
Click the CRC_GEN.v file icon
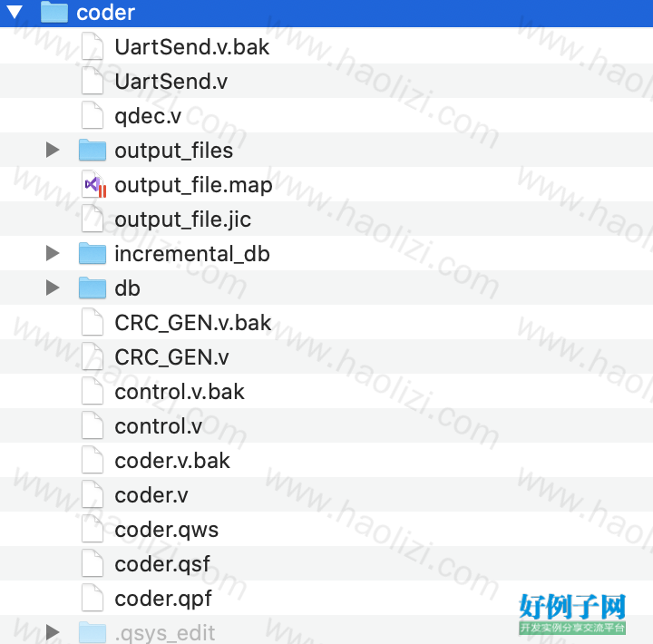92,356
